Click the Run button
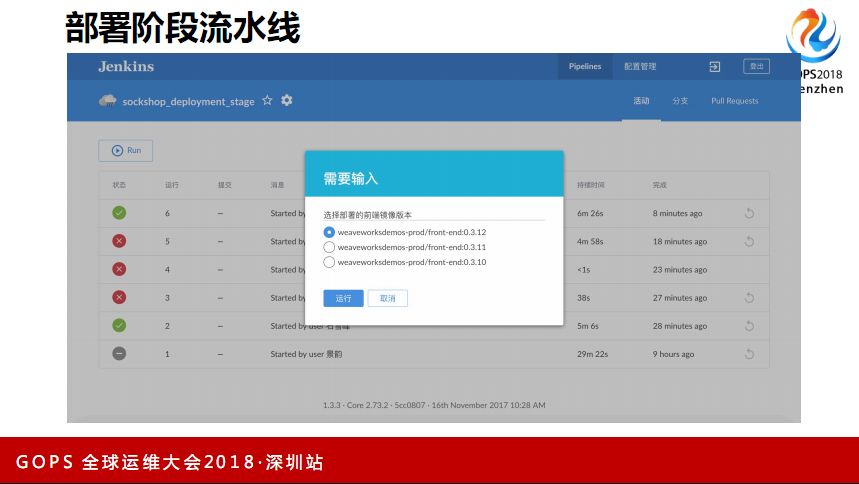859x484 pixels. (126, 151)
